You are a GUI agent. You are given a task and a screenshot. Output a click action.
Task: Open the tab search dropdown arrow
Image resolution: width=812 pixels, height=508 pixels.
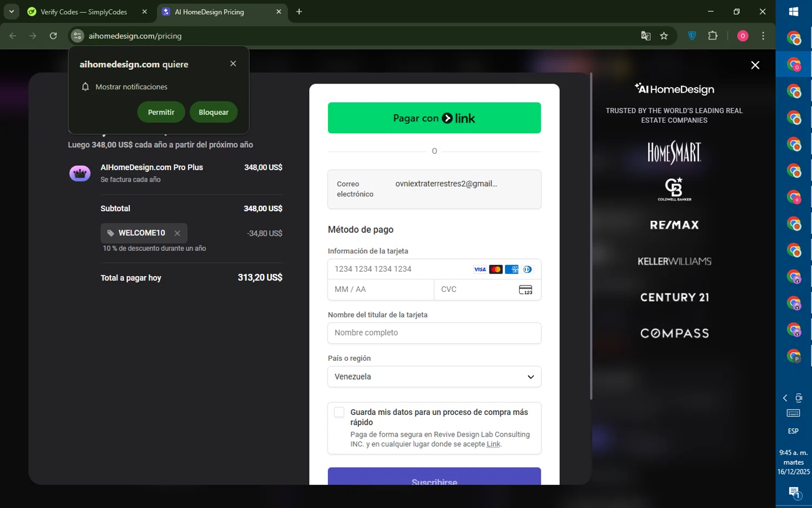tap(11, 11)
